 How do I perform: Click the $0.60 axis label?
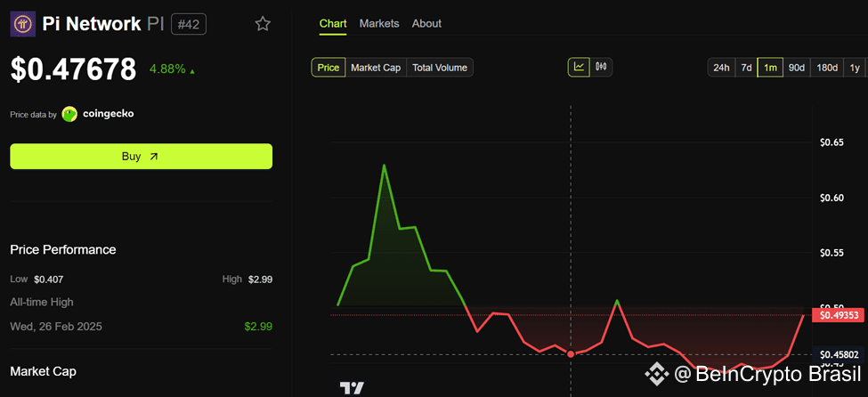[831, 198]
